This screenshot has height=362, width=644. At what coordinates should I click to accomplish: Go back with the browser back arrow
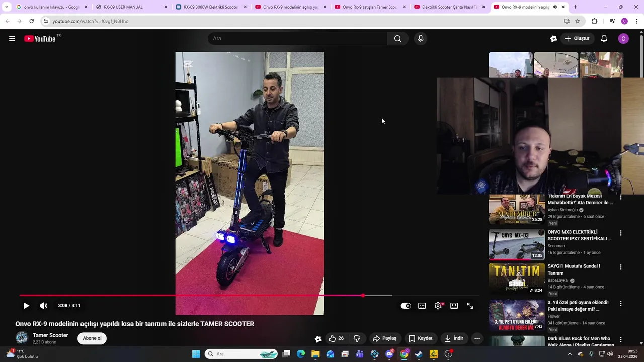point(7,21)
